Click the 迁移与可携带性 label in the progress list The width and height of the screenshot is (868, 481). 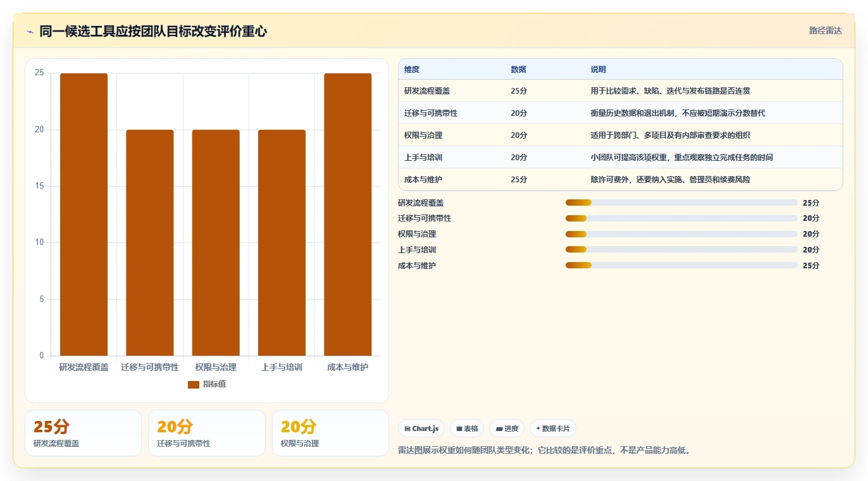pyautogui.click(x=425, y=218)
